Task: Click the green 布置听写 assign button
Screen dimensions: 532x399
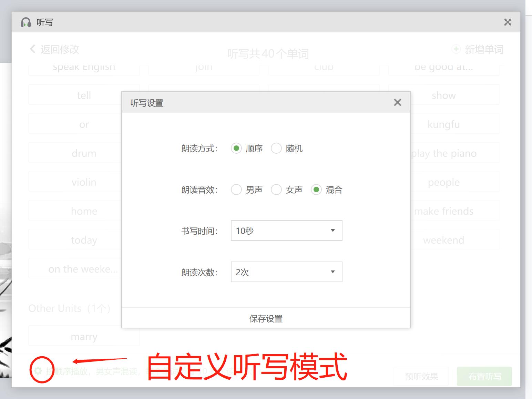Action: (x=484, y=376)
